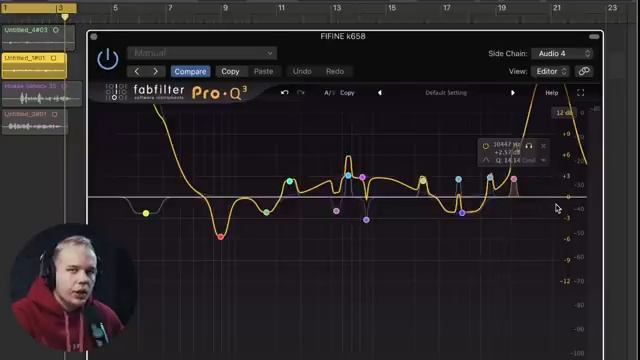Select the teal-green boosted band node
Image resolution: width=640 pixels, height=360 pixels.
[290, 181]
